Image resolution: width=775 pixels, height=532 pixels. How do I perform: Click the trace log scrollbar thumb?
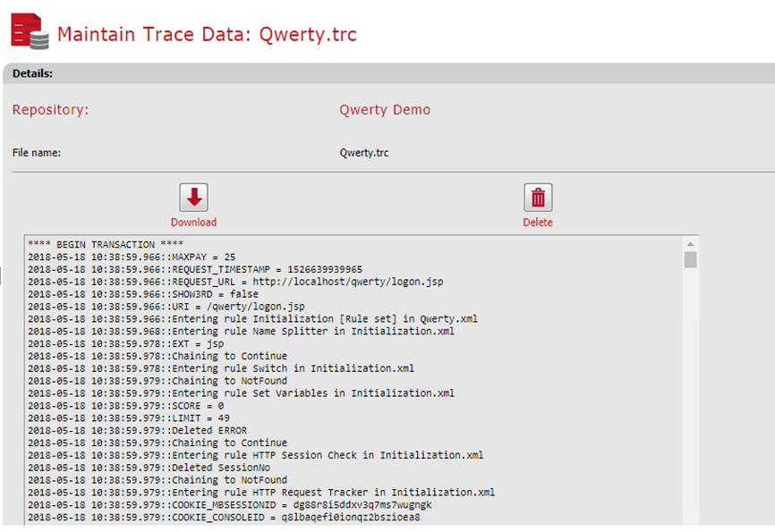point(690,259)
